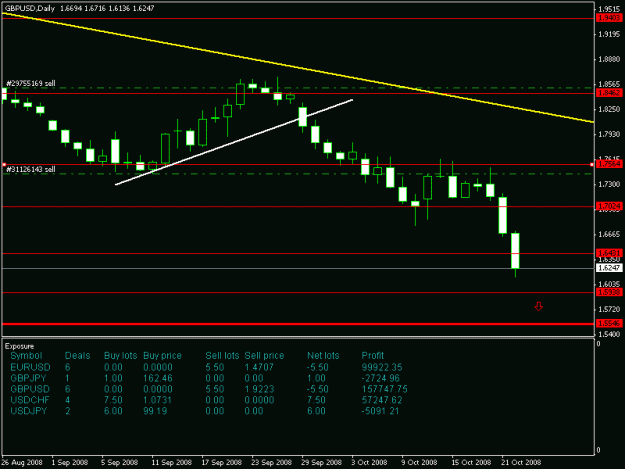This screenshot has height=469, width=625.
Task: Click the red 1.6431 price level label
Action: click(609, 253)
